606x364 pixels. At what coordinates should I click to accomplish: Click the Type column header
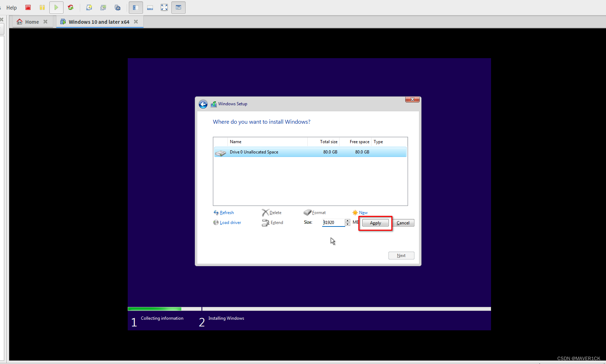(389, 142)
